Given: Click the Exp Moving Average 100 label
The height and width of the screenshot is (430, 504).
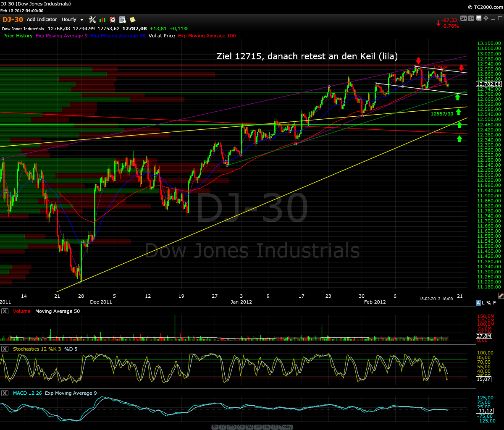Looking at the screenshot, I should (x=207, y=36).
